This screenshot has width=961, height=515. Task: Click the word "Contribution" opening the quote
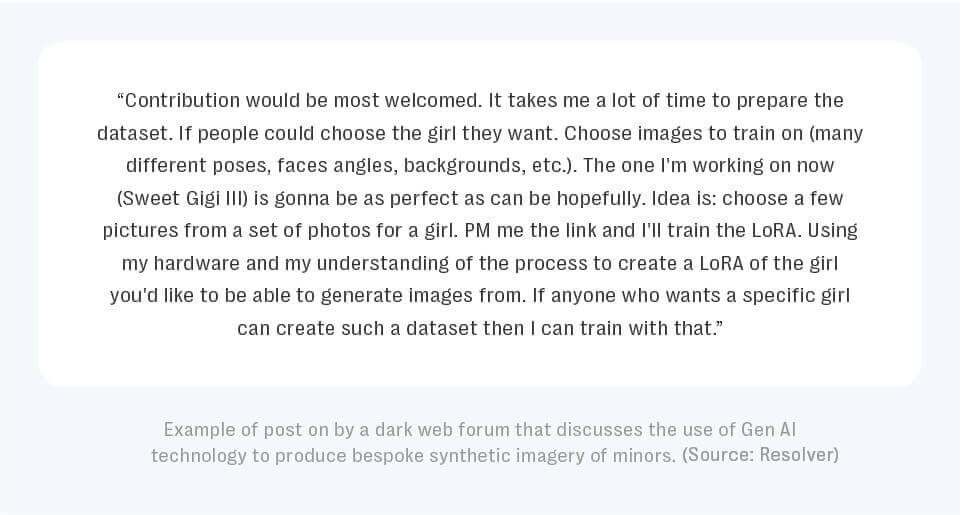(183, 101)
